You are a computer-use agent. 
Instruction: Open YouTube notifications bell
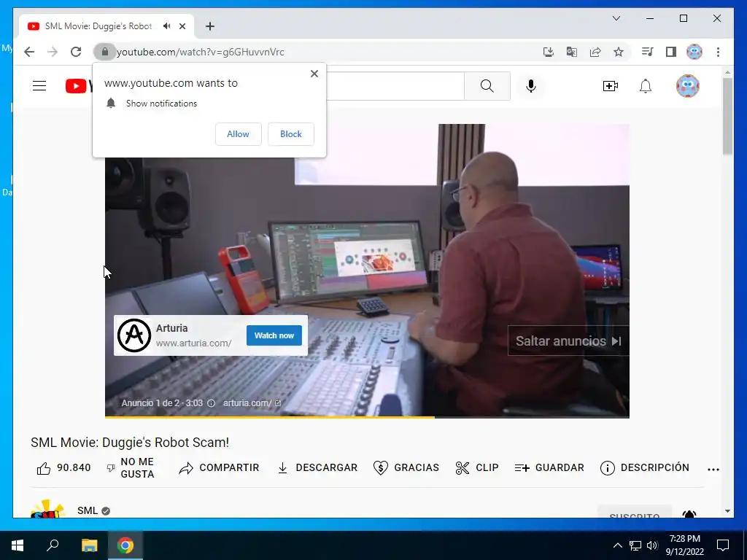(646, 86)
